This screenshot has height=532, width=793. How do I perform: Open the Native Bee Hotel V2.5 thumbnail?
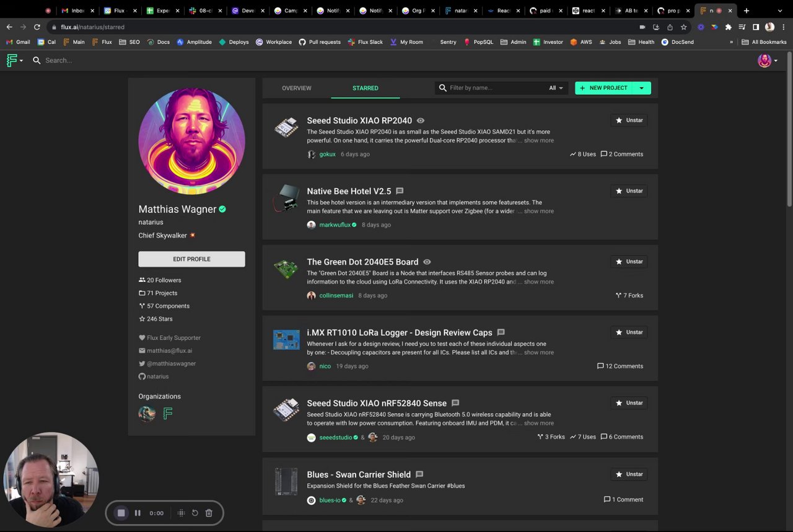pos(286,198)
